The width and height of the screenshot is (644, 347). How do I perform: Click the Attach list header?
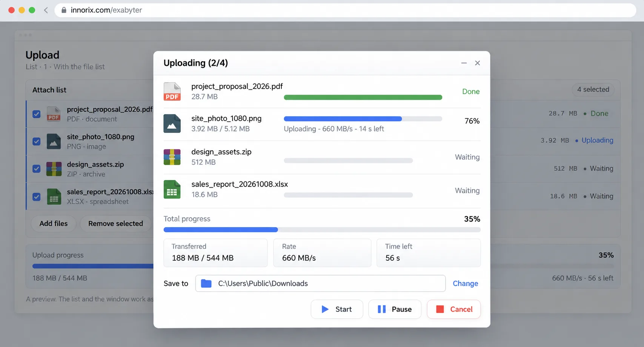(49, 90)
